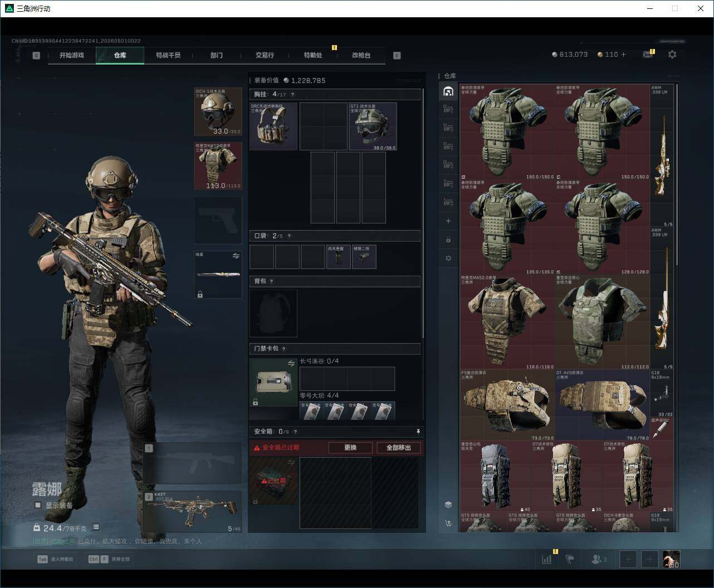The image size is (714, 588).
Task: Click the flag icon in bottom bar
Action: click(570, 559)
